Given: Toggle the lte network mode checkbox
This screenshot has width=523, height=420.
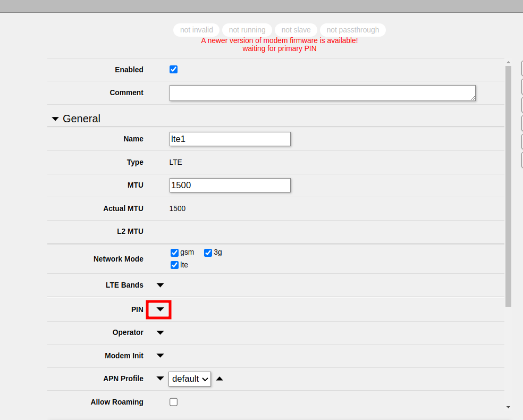Looking at the screenshot, I should tap(174, 265).
